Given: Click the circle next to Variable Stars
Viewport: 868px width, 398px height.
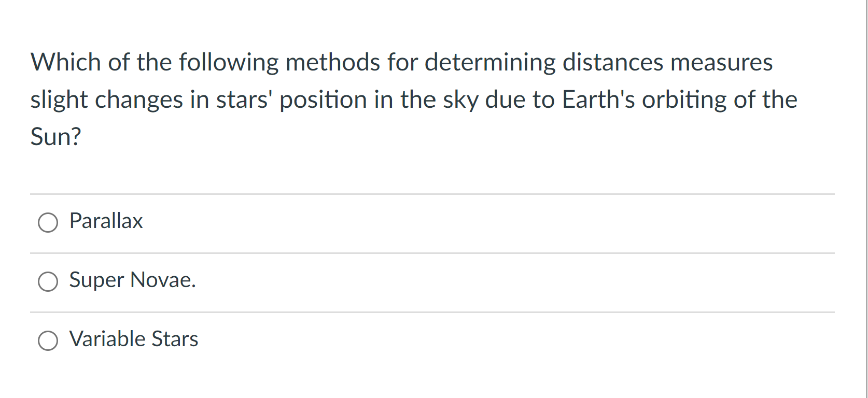Looking at the screenshot, I should coord(48,341).
